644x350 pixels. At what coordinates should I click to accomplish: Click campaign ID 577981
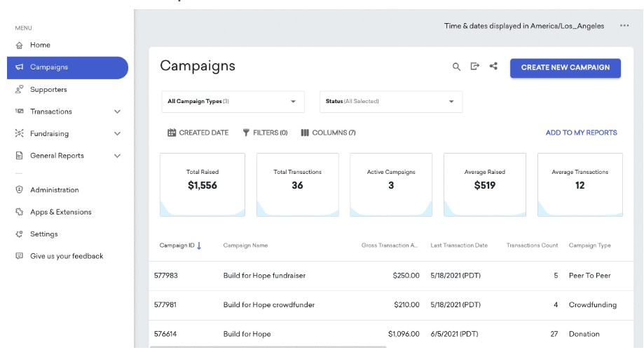click(165, 304)
